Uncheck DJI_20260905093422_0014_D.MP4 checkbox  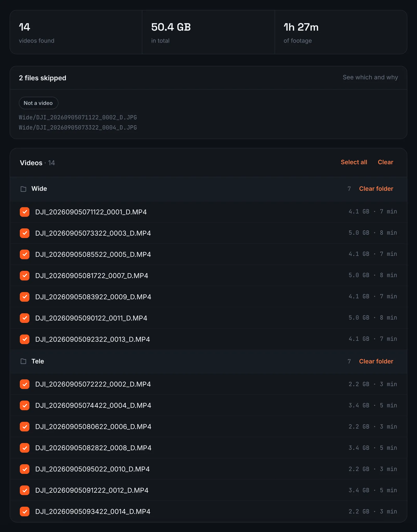[24, 511]
